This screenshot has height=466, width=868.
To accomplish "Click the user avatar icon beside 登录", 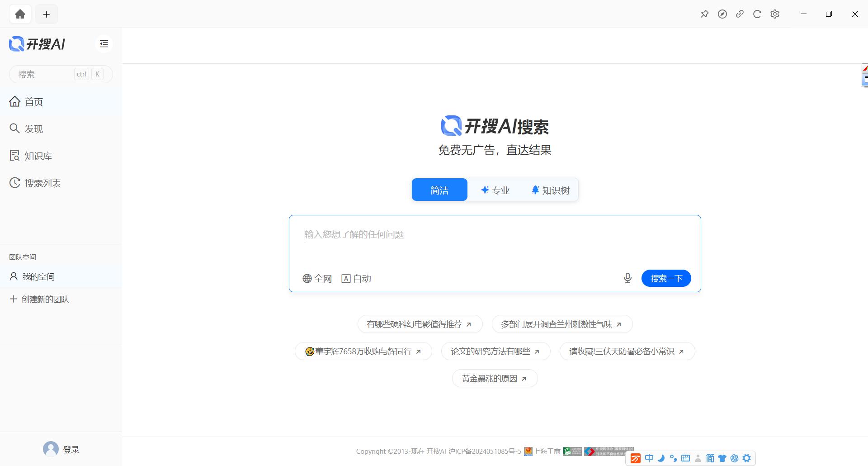I will click(x=51, y=449).
